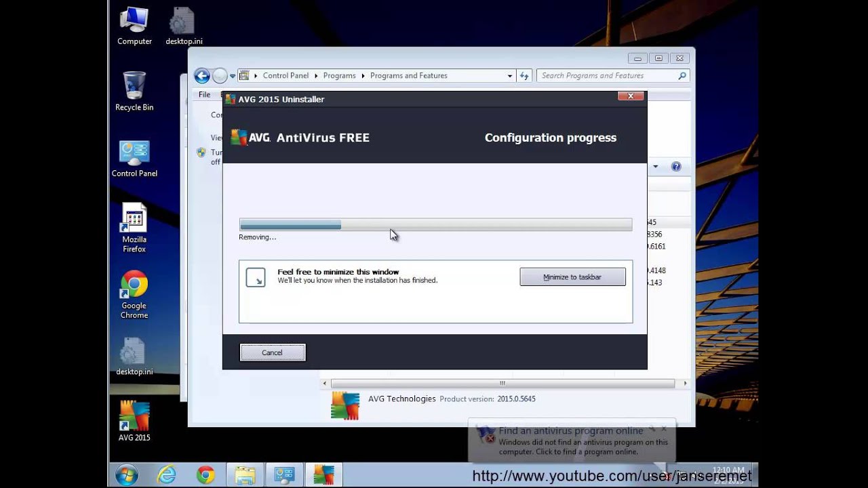868x488 pixels.
Task: Expand the address bar history dropdown
Action: (x=510, y=76)
